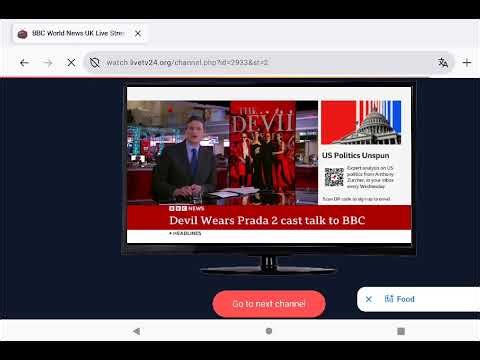Tap the Android recent apps square button
This screenshot has height=360, width=480.
(401, 331)
